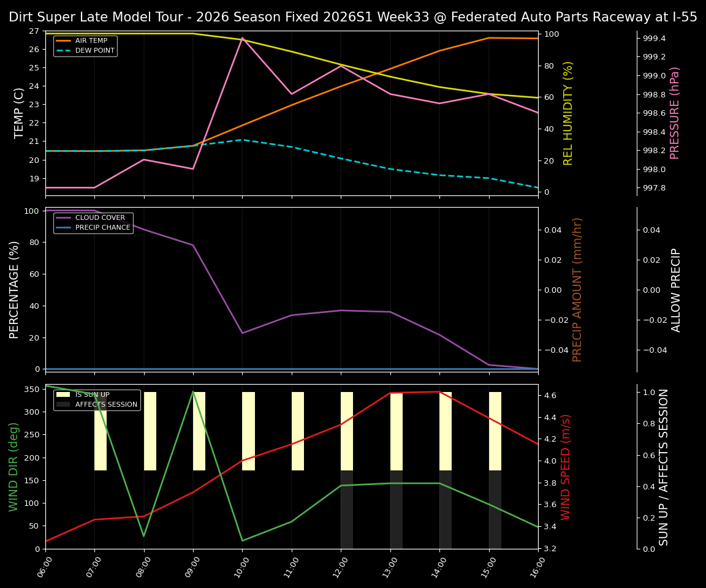Select the AFFECTS SESSION gray legend swatch
Viewport: 706px width, 588px height.
coord(63,404)
